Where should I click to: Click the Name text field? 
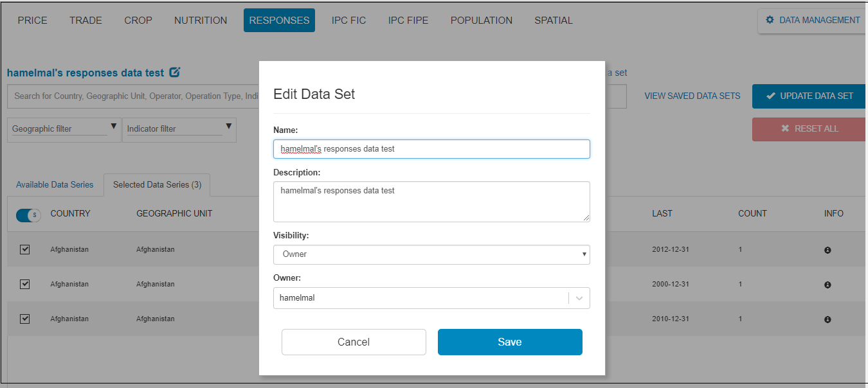click(x=431, y=149)
